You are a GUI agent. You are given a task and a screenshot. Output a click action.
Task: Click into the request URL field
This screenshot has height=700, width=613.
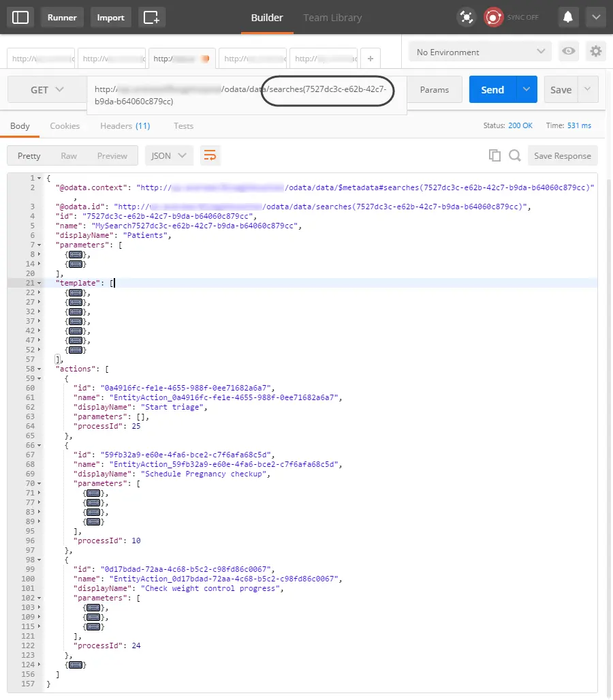click(247, 95)
